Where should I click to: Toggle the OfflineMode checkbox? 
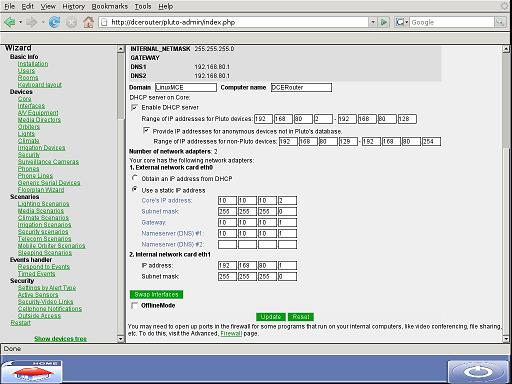click(134, 305)
